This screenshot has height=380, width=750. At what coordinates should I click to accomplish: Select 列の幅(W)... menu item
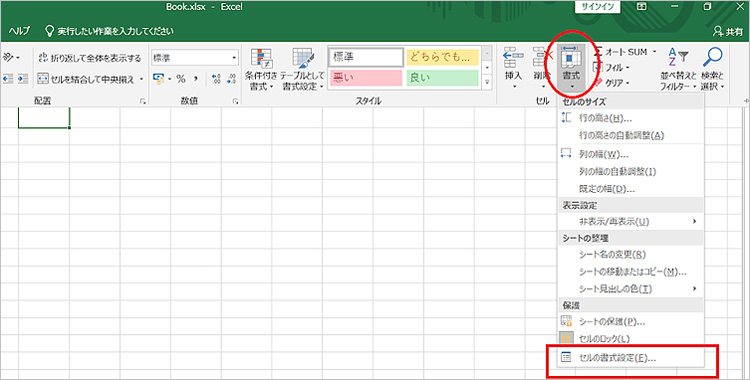click(630, 154)
